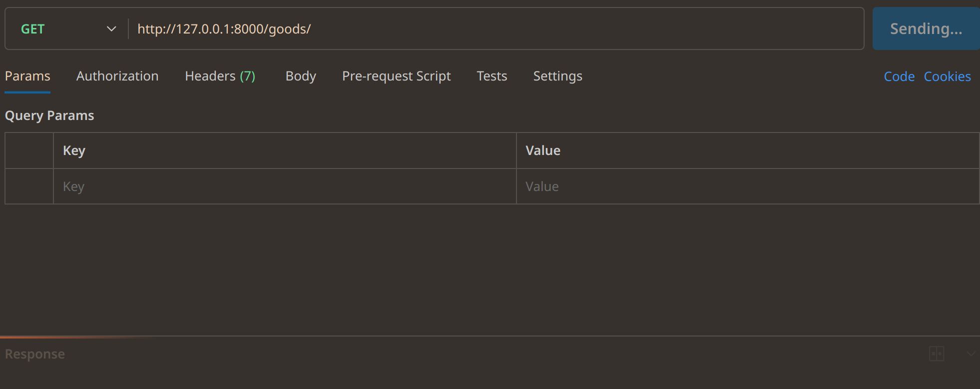Image resolution: width=980 pixels, height=389 pixels.
Task: Open the Authorization tab
Action: pyautogui.click(x=117, y=76)
